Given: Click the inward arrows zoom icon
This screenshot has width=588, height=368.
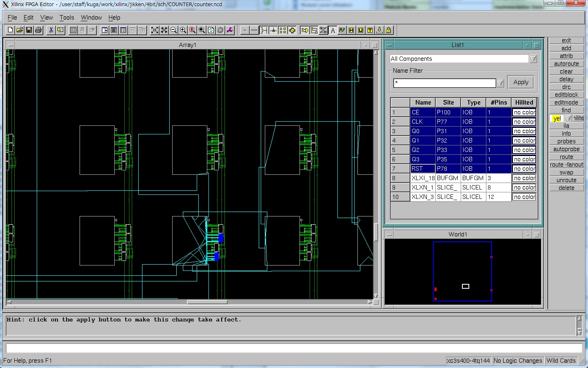Looking at the screenshot, I should click(164, 30).
